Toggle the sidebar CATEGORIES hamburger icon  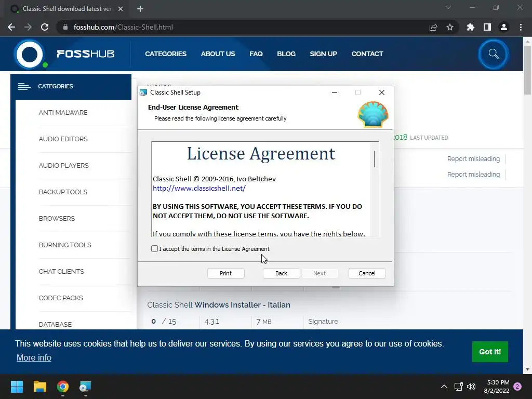pyautogui.click(x=24, y=87)
